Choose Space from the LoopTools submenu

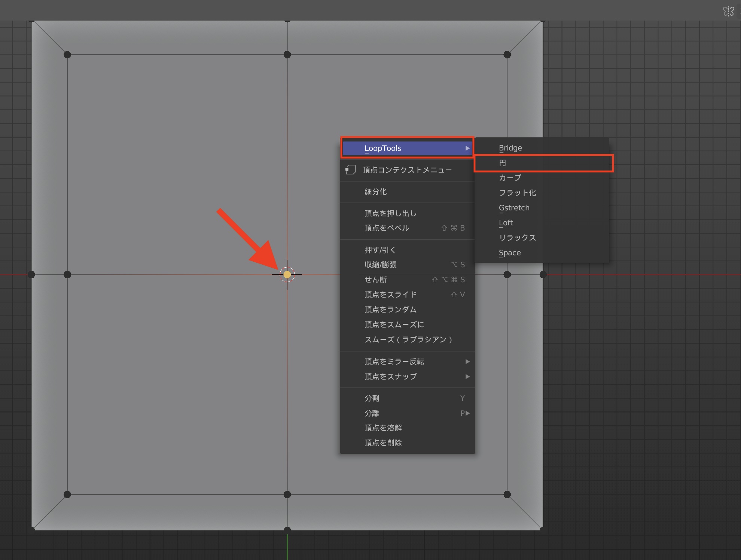coord(509,253)
